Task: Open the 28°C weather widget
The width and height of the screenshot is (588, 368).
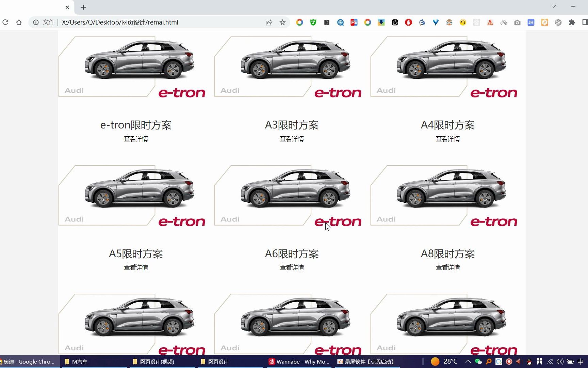Action: coord(444,362)
